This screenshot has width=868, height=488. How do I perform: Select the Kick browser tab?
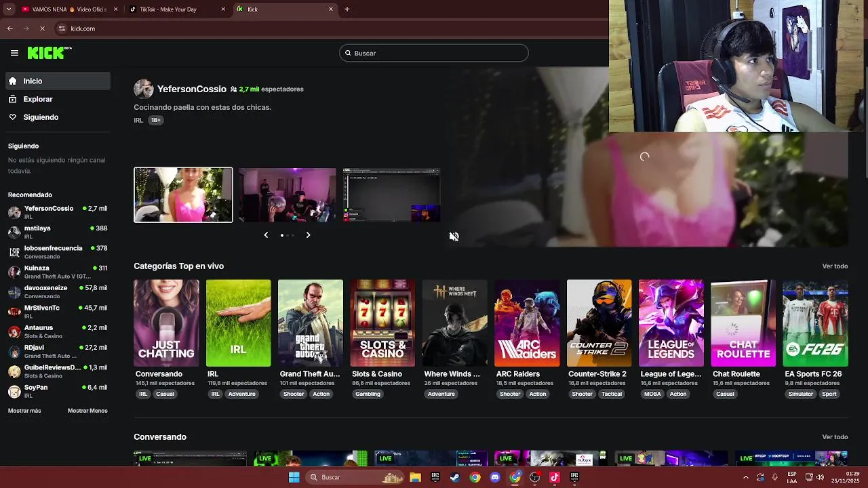click(x=285, y=9)
